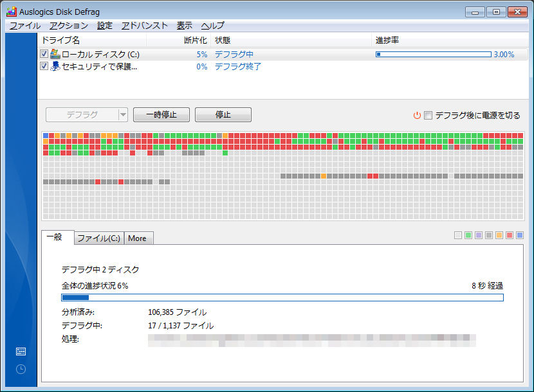The width and height of the screenshot is (534, 392).
Task: Click the Local Disk (C:) drive icon
Action: click(x=55, y=54)
